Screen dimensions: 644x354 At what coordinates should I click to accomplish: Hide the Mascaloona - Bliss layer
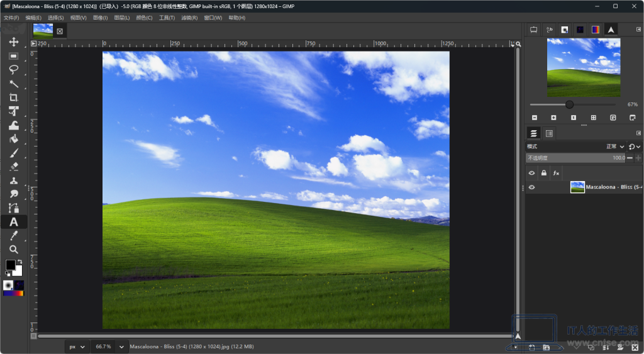tap(531, 187)
